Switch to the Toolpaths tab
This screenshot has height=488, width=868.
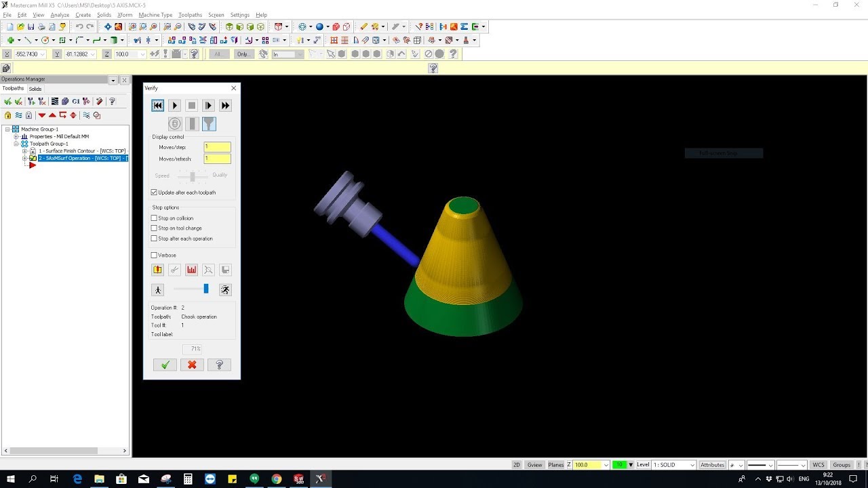(13, 88)
